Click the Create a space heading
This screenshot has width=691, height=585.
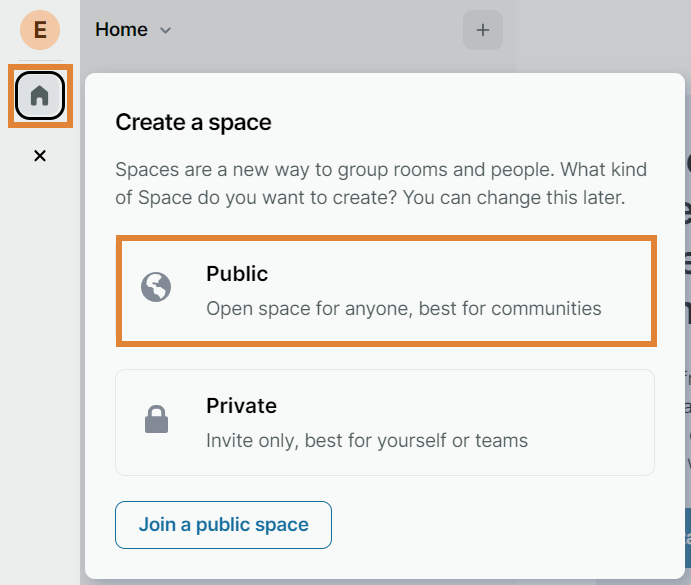[193, 123]
